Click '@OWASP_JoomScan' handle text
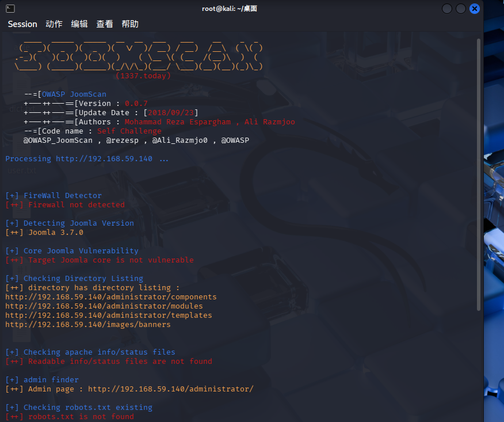Screen dimensions: 504x422 pos(58,140)
